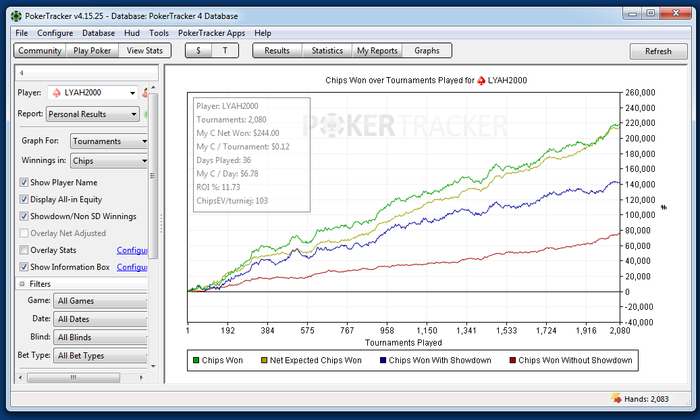
Task: Click Configure link beside Show Information Box
Action: tap(132, 267)
